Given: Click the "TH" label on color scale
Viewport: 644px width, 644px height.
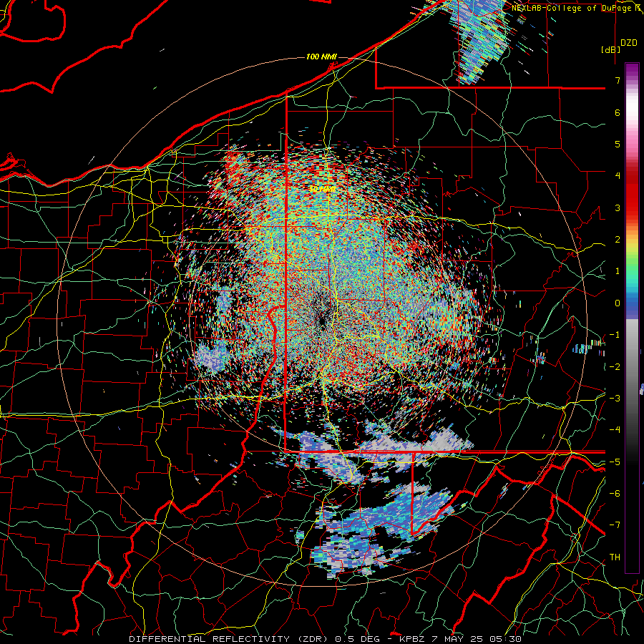Looking at the screenshot, I should (615, 557).
